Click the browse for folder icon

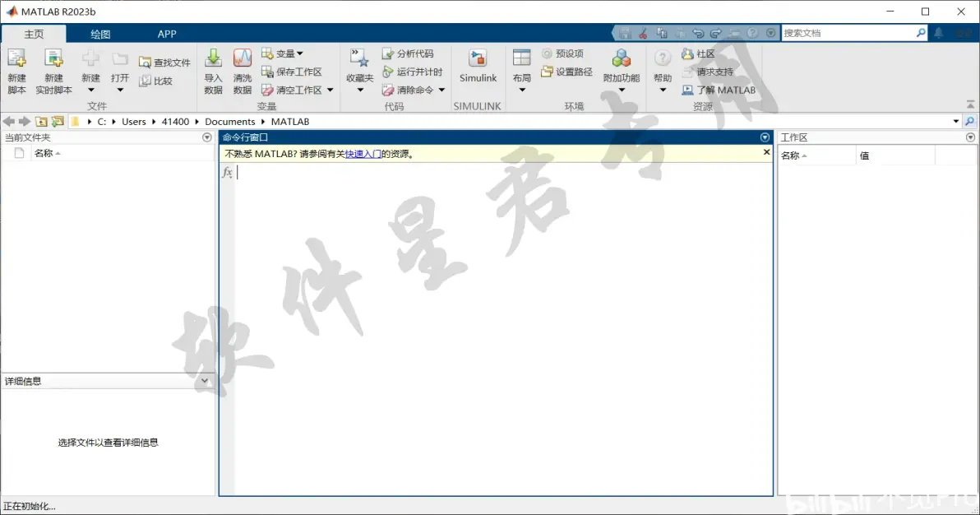tap(58, 122)
